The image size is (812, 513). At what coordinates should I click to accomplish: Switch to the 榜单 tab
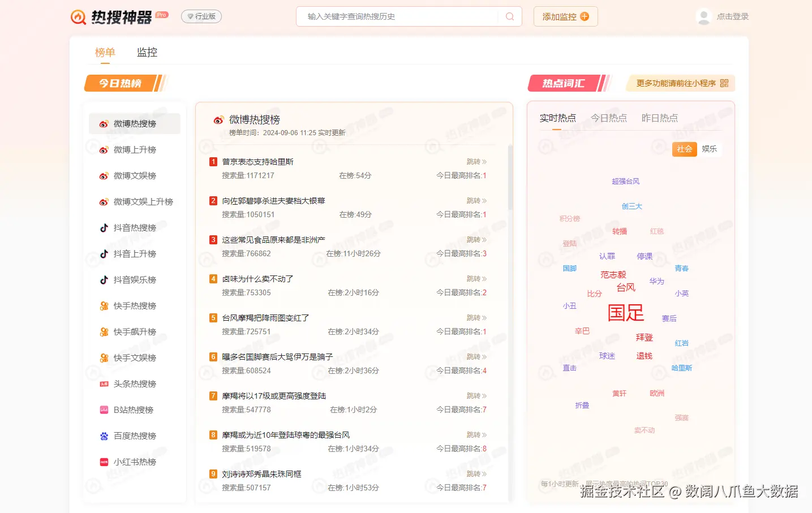(x=105, y=53)
